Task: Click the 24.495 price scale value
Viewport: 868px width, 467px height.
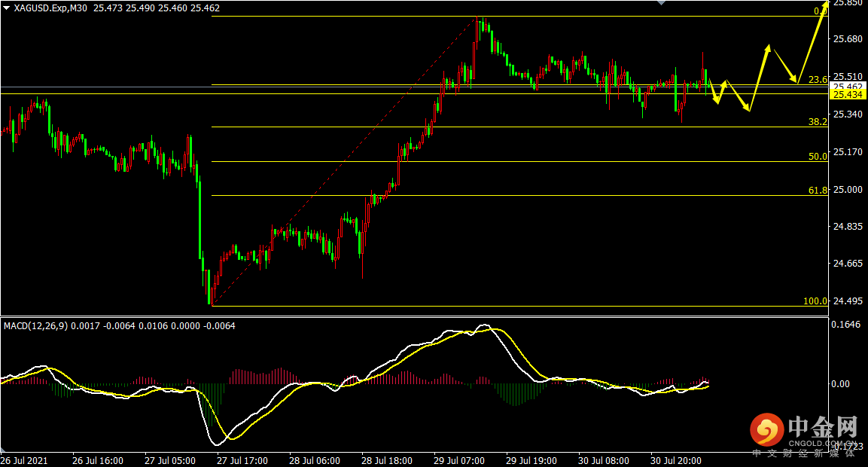Action: 848,301
